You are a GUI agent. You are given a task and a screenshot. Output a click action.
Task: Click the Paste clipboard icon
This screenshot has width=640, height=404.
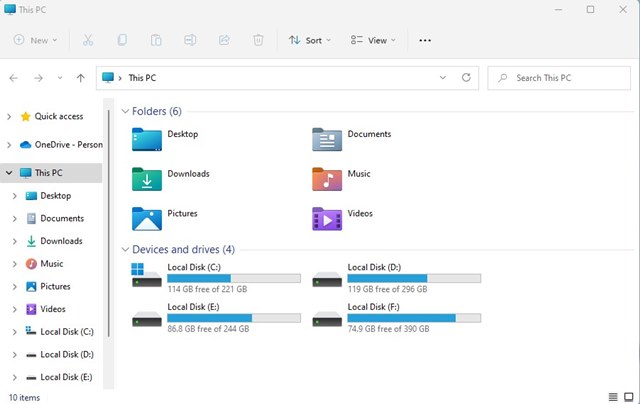tap(156, 40)
